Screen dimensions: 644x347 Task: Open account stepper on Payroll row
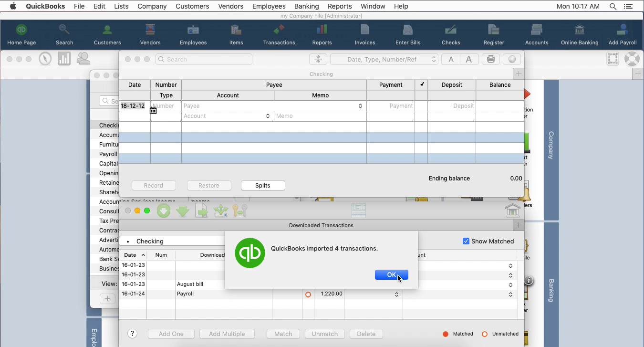tap(510, 294)
